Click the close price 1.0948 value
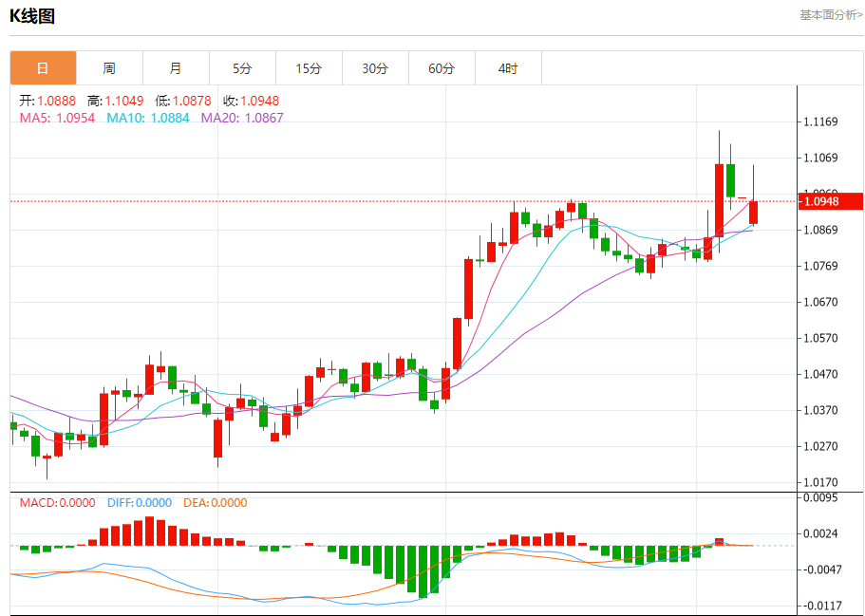Screen dimensions: 865x616 (259, 101)
